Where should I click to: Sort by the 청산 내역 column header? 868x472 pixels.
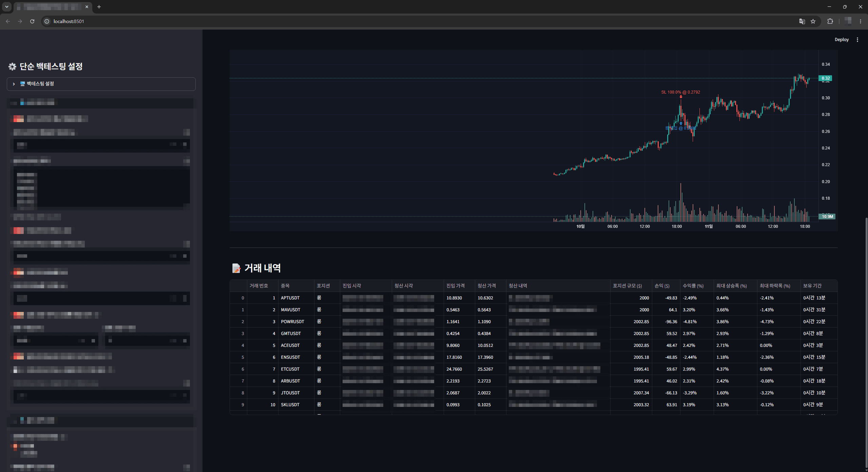coord(558,286)
